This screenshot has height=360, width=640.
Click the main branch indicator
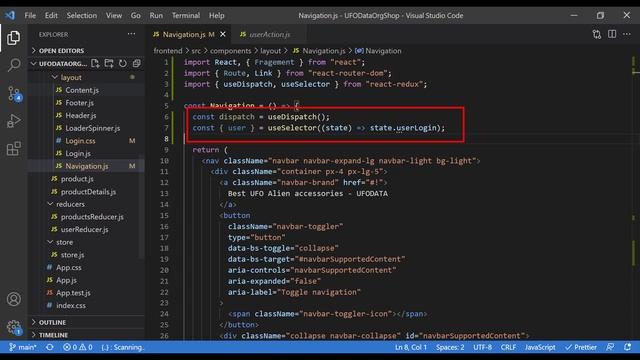tap(23, 347)
